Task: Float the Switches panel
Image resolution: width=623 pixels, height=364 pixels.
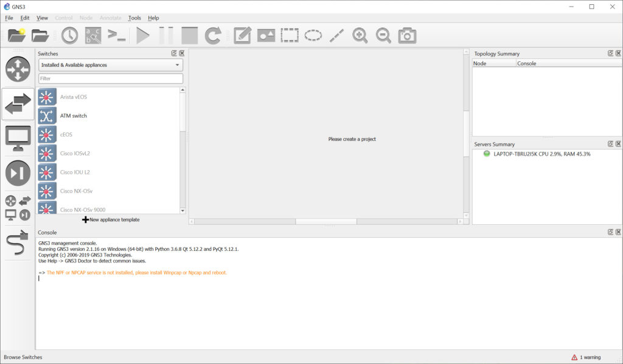Action: [x=174, y=53]
